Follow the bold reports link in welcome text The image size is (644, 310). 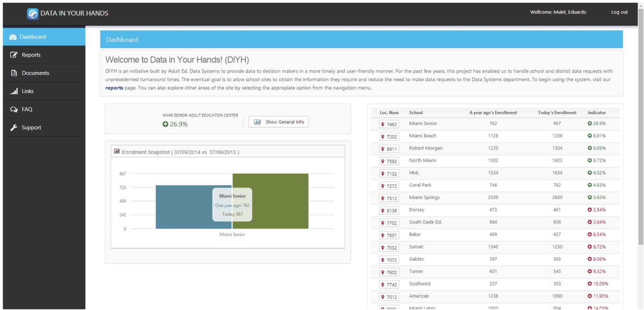pos(114,88)
